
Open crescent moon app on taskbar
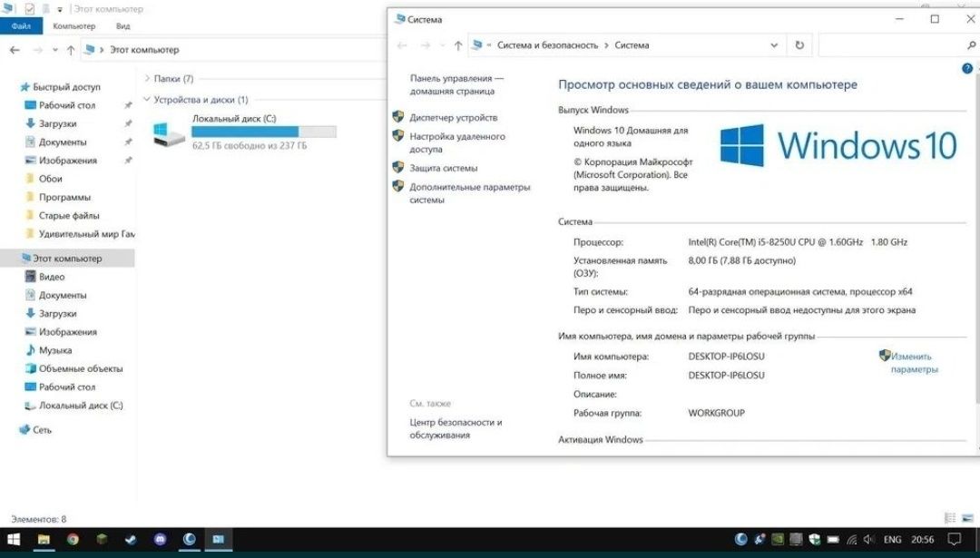(189, 539)
